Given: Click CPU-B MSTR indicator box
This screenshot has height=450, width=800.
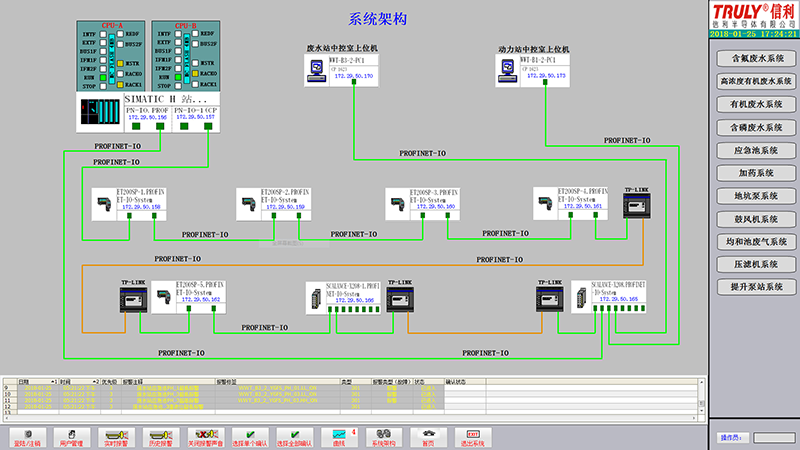Looking at the screenshot, I should point(197,62).
